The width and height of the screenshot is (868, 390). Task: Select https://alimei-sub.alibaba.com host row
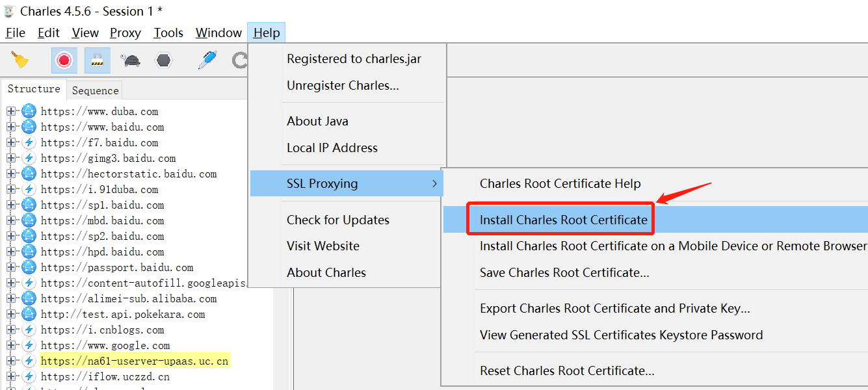click(x=129, y=298)
